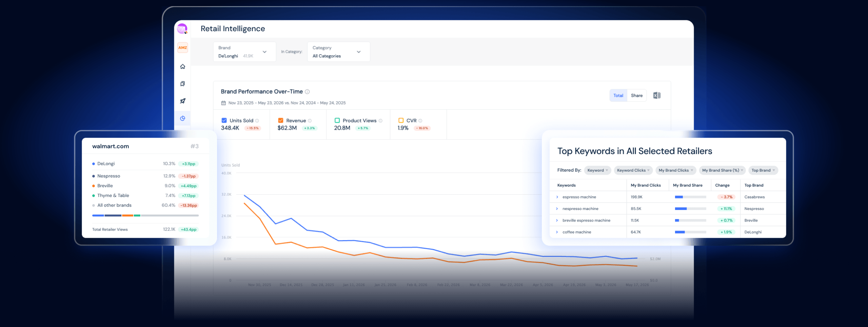Click the Retail Intelligence page title
868x327 pixels.
coord(233,29)
